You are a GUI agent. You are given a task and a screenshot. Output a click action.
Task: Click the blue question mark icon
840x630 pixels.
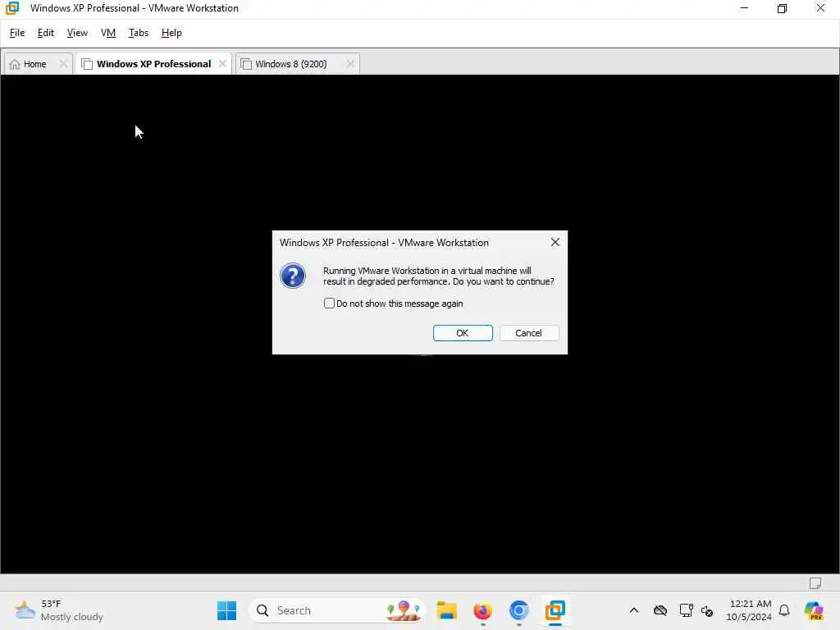pos(293,276)
